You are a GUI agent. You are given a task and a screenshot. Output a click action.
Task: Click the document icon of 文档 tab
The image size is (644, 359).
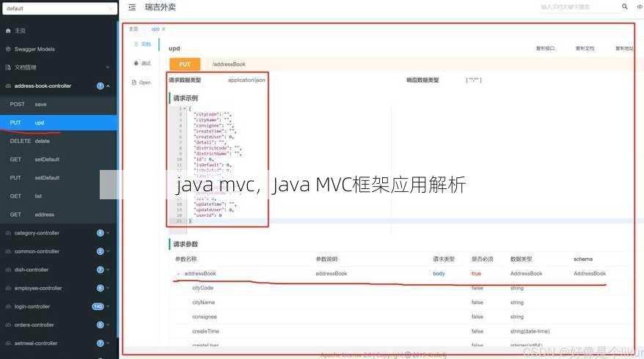point(136,44)
